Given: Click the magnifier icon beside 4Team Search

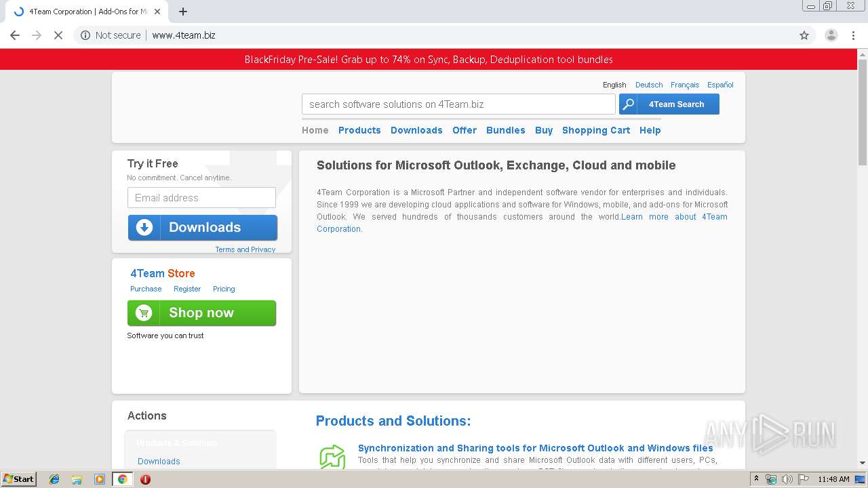Looking at the screenshot, I should [x=629, y=104].
